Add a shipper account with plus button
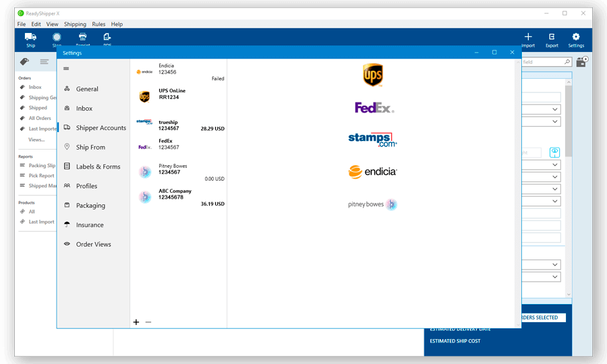Viewport: 607px width, 364px height. (136, 322)
